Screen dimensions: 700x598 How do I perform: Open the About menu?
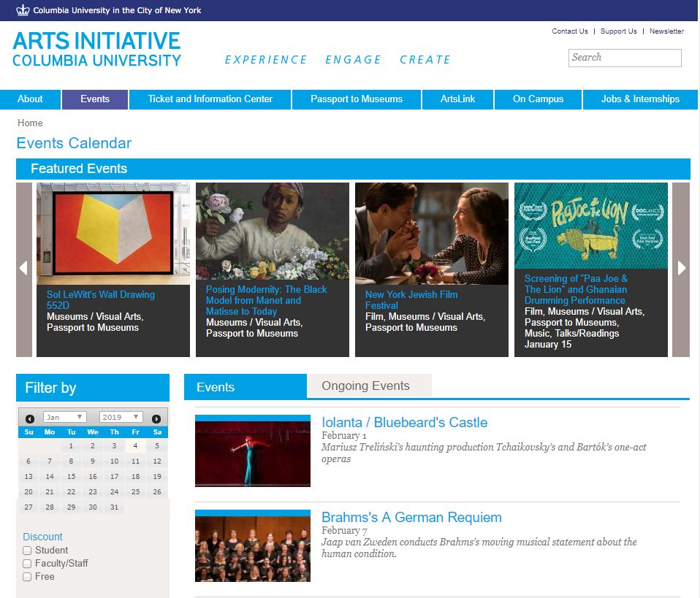tap(30, 99)
